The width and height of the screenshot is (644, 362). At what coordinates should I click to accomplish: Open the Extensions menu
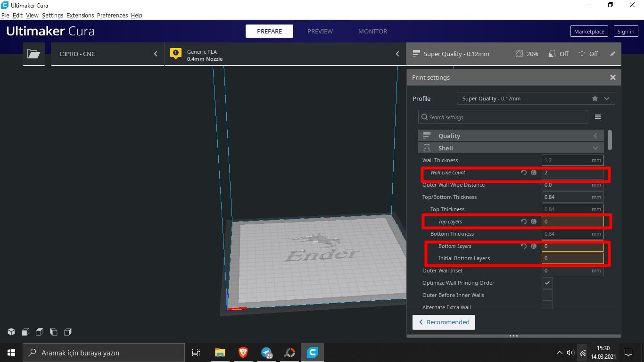(x=80, y=15)
